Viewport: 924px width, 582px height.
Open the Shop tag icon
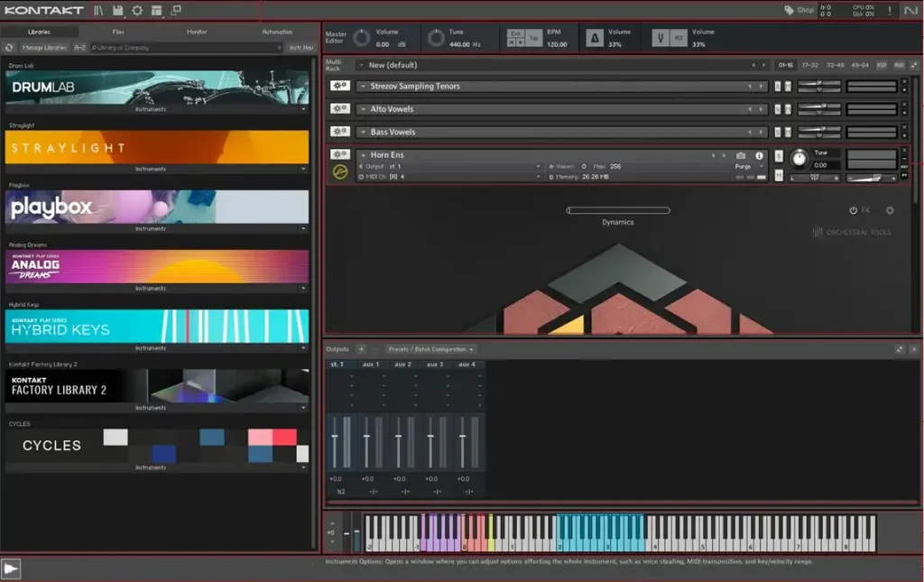pos(789,10)
